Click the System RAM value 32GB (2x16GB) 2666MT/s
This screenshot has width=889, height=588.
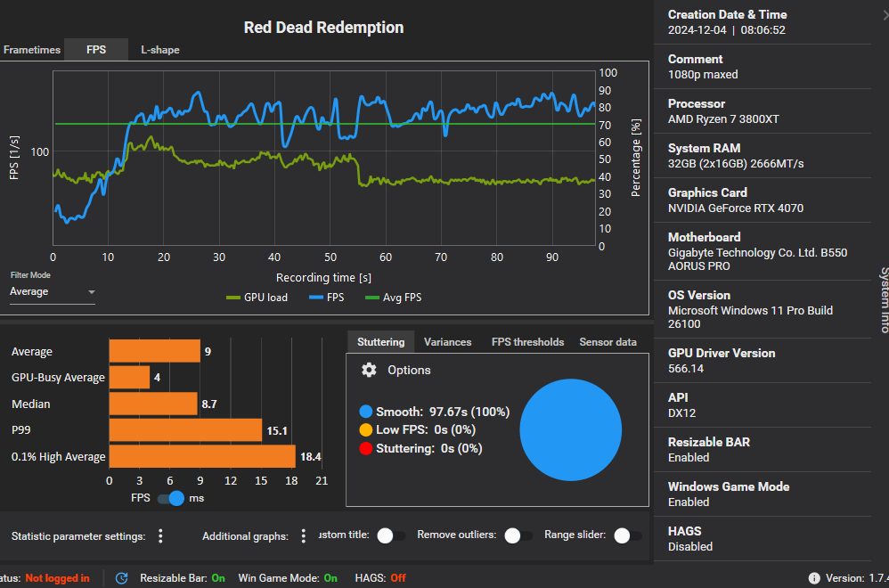click(x=736, y=164)
